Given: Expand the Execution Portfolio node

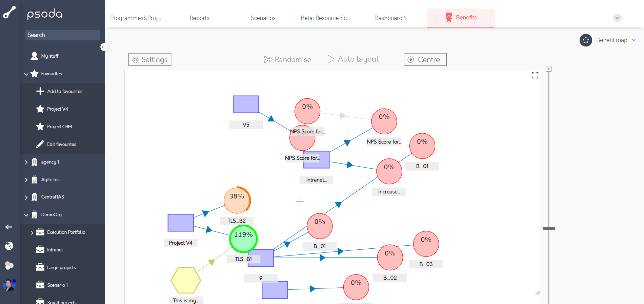Looking at the screenshot, I should [32, 232].
